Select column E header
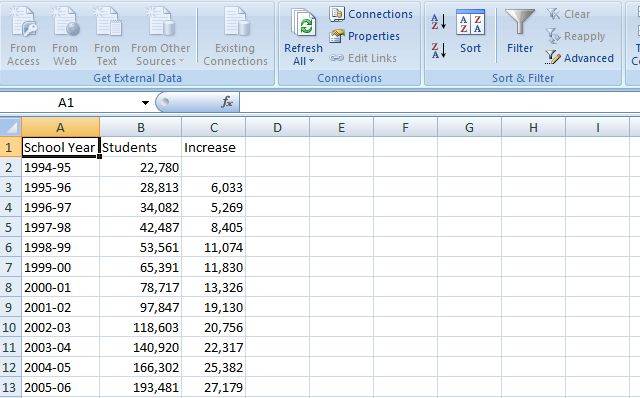This screenshot has height=398, width=640. [x=342, y=127]
